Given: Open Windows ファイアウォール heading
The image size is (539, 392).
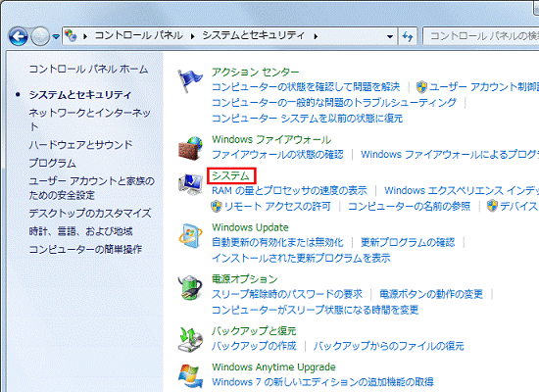Looking at the screenshot, I should [x=271, y=139].
